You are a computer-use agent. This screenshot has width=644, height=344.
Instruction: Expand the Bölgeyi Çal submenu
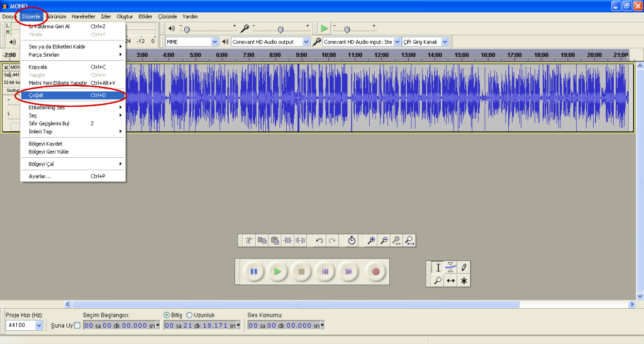73,164
